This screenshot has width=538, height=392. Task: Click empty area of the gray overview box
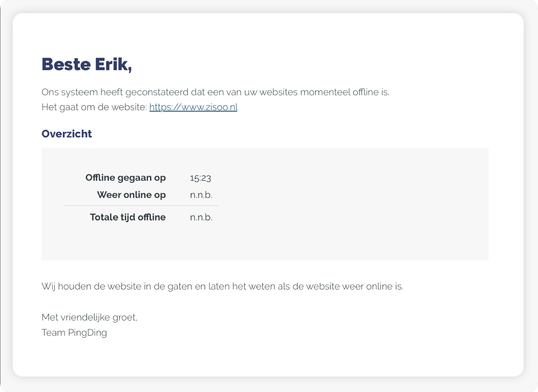[344, 204]
